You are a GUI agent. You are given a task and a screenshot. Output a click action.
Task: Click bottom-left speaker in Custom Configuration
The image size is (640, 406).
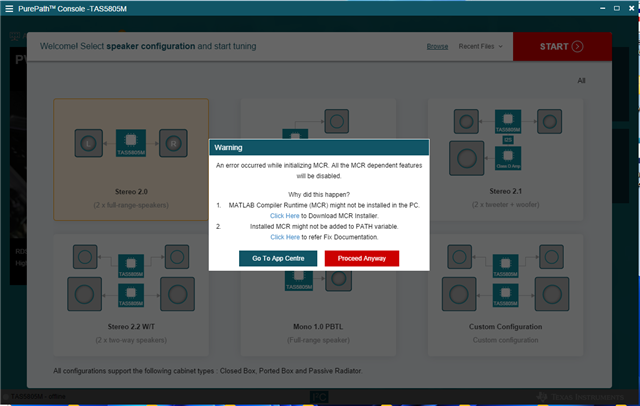click(x=459, y=294)
